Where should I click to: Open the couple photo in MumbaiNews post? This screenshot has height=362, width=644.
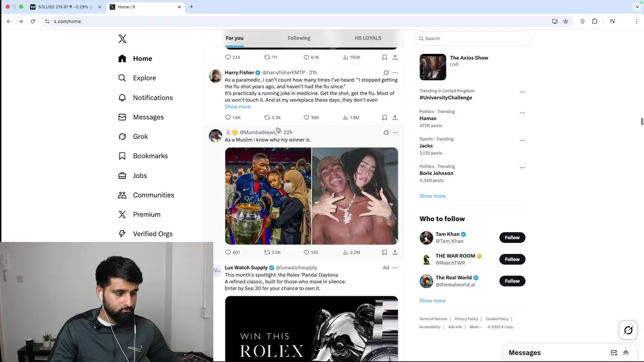[x=355, y=196]
